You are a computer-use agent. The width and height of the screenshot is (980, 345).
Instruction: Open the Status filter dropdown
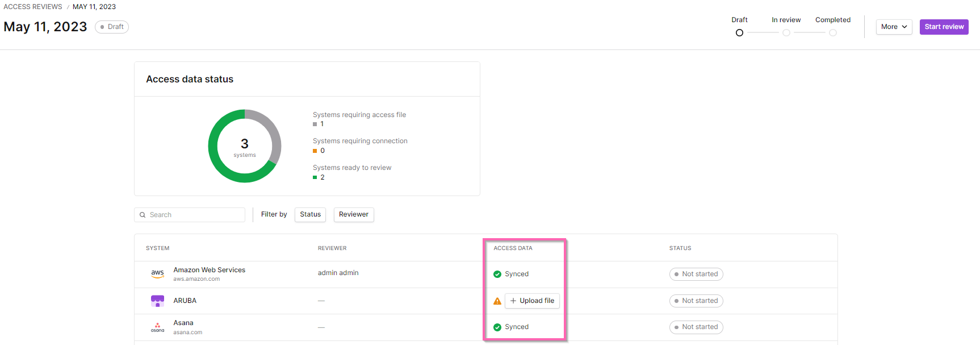pyautogui.click(x=310, y=215)
